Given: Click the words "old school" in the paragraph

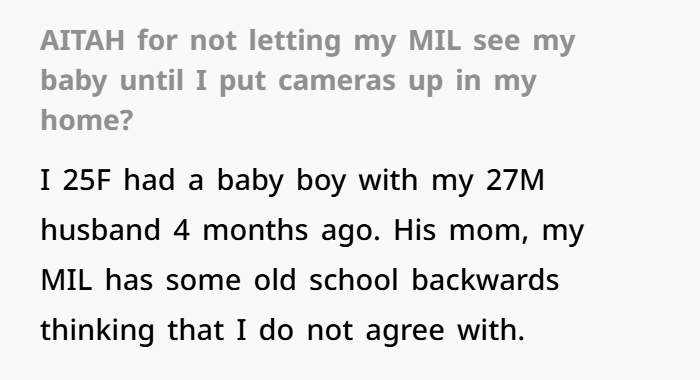Looking at the screenshot, I should (326, 280).
